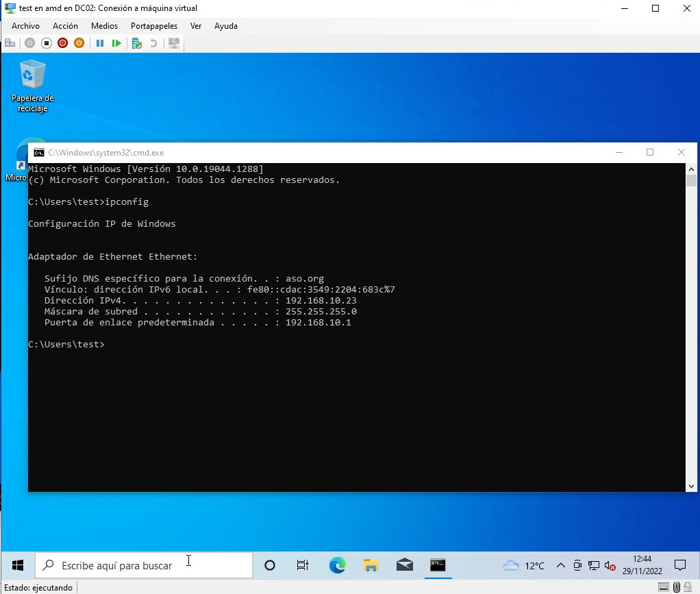Image resolution: width=700 pixels, height=594 pixels.
Task: Open the Portapapeles menu
Action: click(x=154, y=26)
